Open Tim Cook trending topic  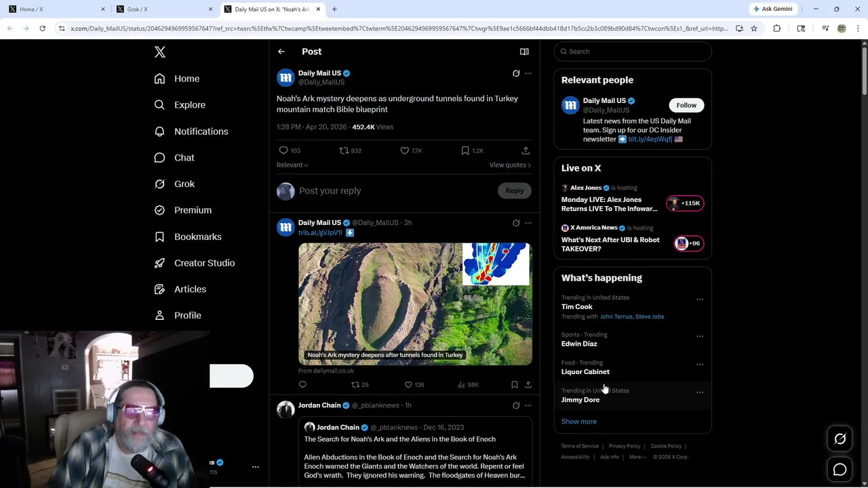click(577, 307)
